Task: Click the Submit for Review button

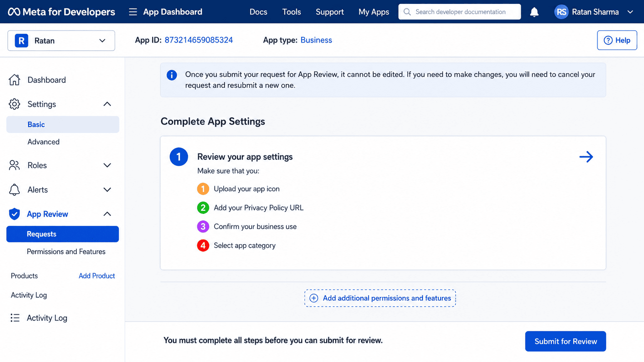Action: (x=565, y=341)
